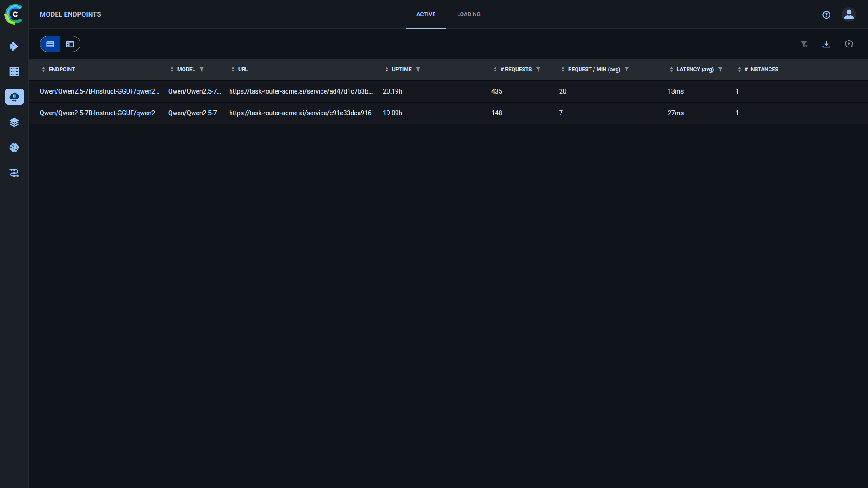Open the serving jobs fast-forward sidebar icon

pyautogui.click(x=14, y=46)
